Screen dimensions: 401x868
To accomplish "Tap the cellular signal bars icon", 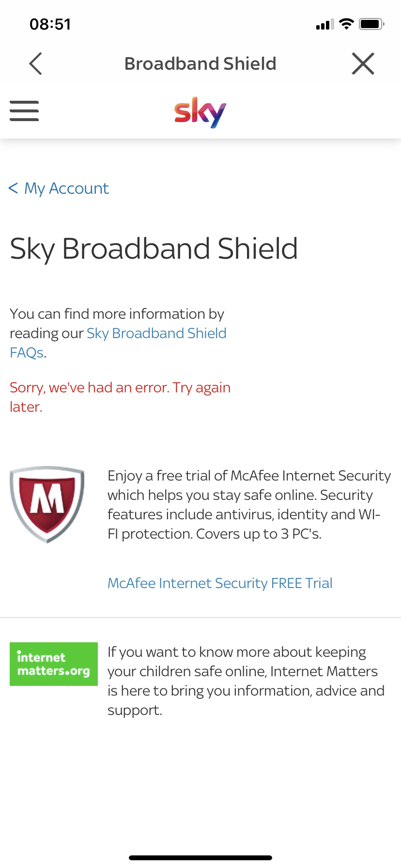I will pos(324,24).
